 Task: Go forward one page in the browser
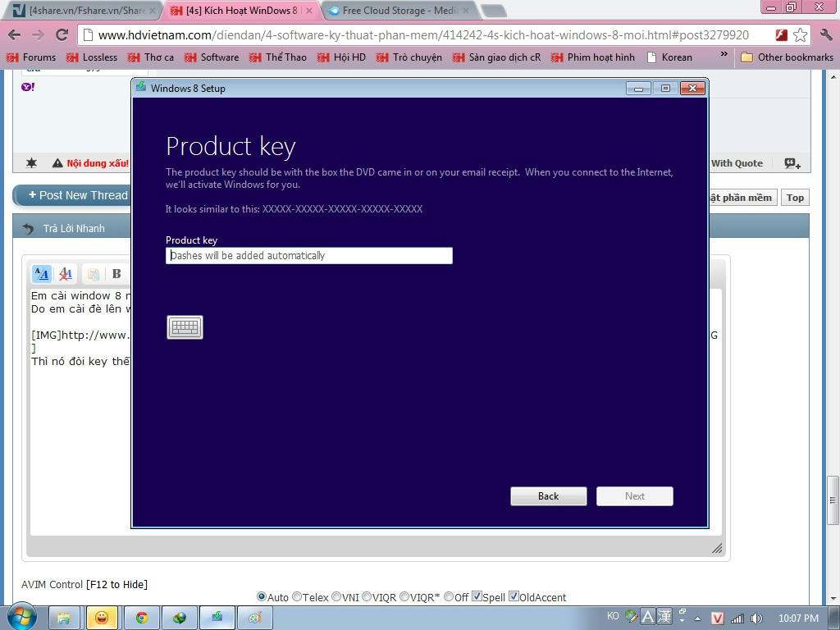tap(38, 35)
